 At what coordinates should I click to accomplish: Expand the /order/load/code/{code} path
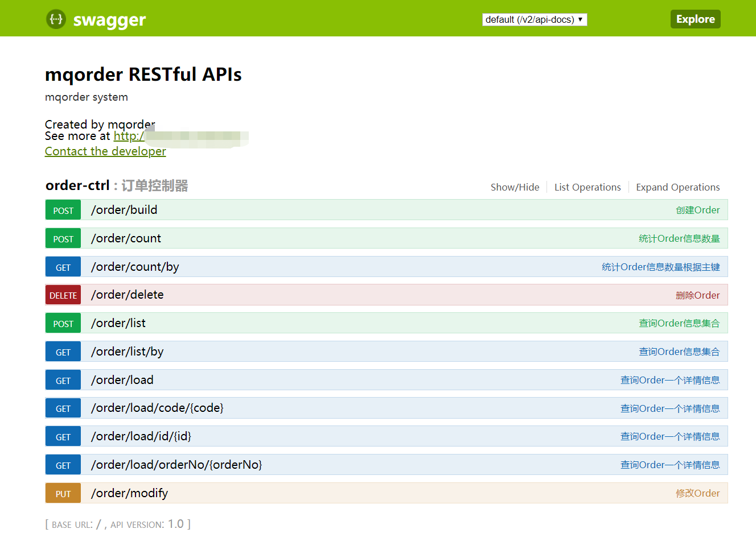pos(158,408)
